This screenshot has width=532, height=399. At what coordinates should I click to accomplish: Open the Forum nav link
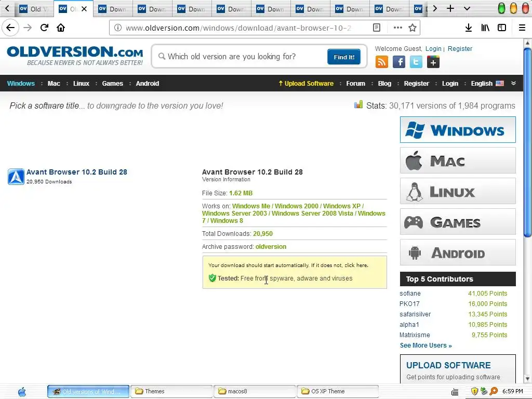(355, 84)
